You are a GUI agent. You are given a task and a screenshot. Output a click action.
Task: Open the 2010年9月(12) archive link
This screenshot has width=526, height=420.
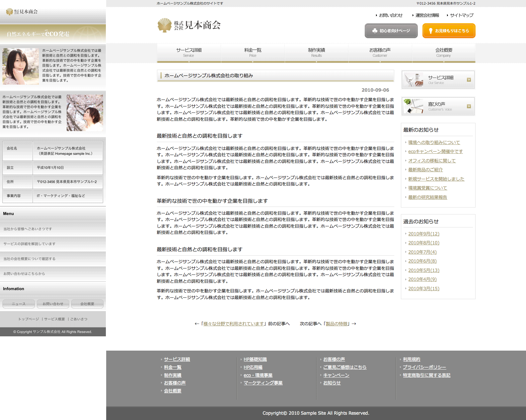(423, 234)
